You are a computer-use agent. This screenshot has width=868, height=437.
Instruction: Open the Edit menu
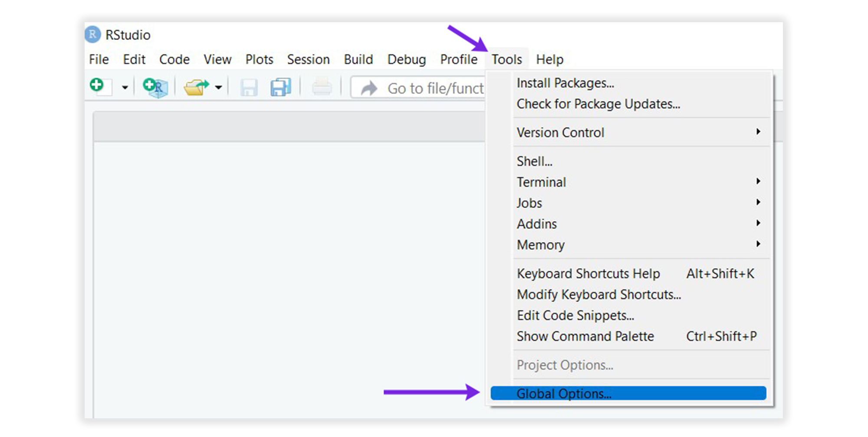[x=134, y=59]
